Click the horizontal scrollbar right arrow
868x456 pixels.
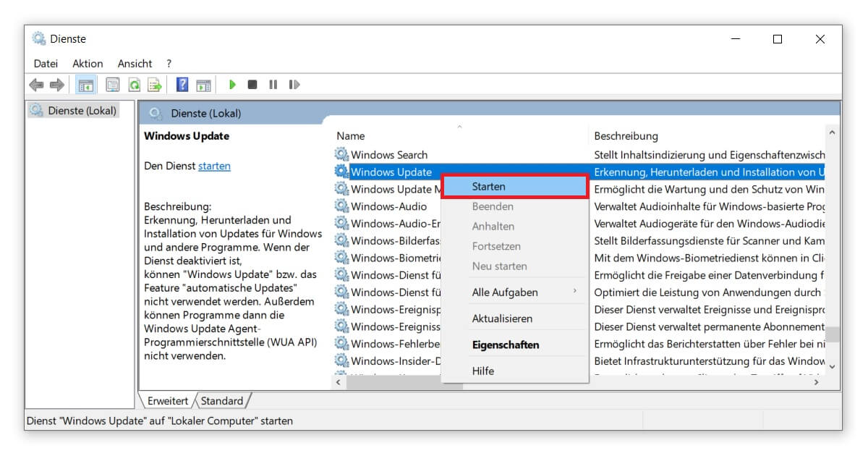(x=817, y=381)
